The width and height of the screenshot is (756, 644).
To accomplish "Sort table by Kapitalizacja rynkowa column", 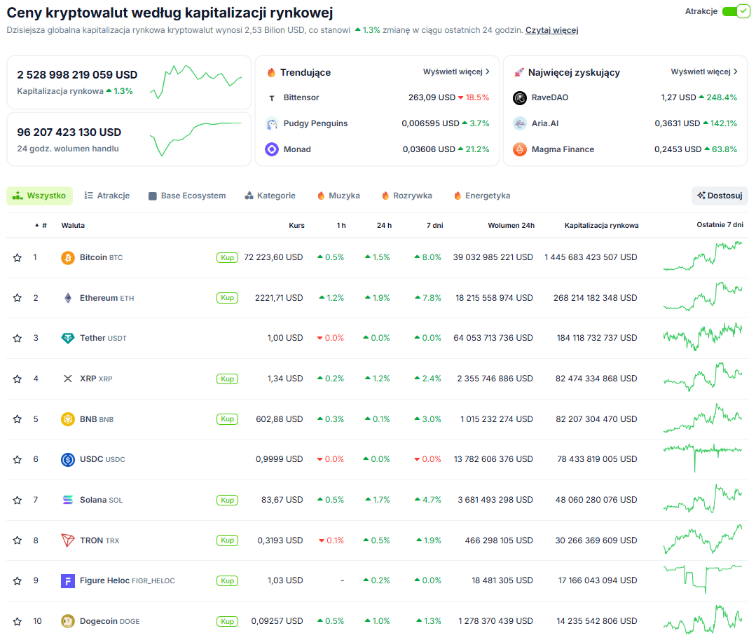I will coord(601,225).
